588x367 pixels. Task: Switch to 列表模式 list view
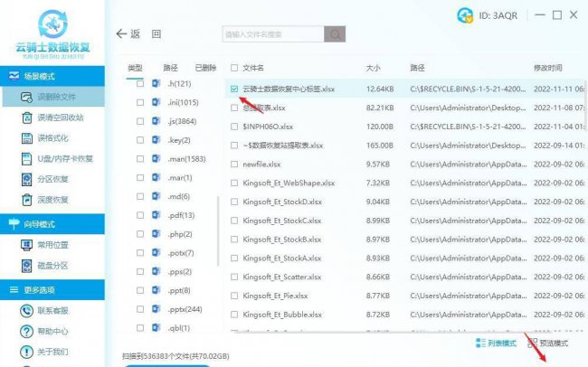click(x=496, y=343)
